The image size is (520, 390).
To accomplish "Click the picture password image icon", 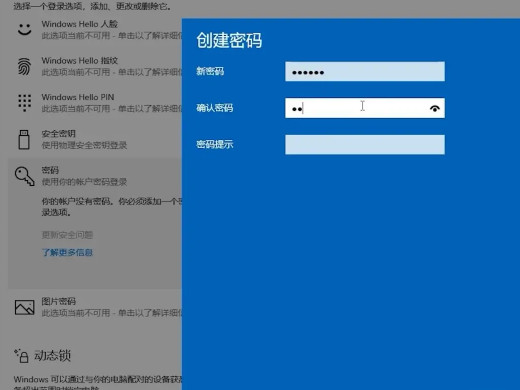I will pos(24,307).
